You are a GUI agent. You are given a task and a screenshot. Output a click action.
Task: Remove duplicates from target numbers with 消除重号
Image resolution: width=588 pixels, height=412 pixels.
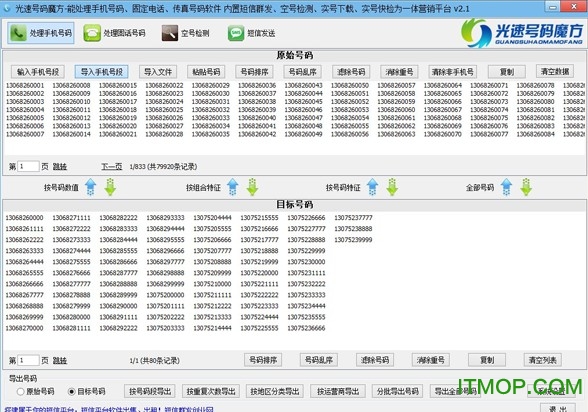[x=430, y=360]
